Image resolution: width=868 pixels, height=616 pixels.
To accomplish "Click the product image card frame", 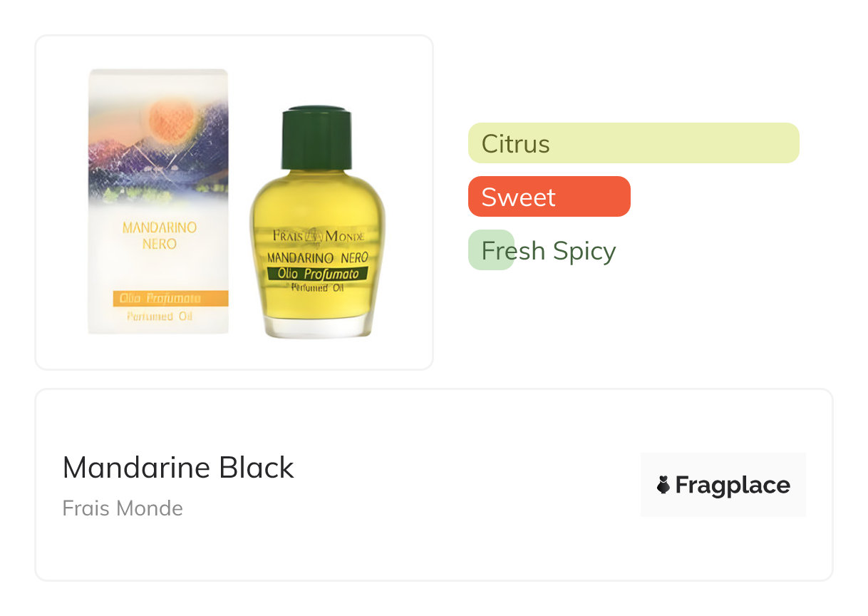I will click(x=234, y=202).
